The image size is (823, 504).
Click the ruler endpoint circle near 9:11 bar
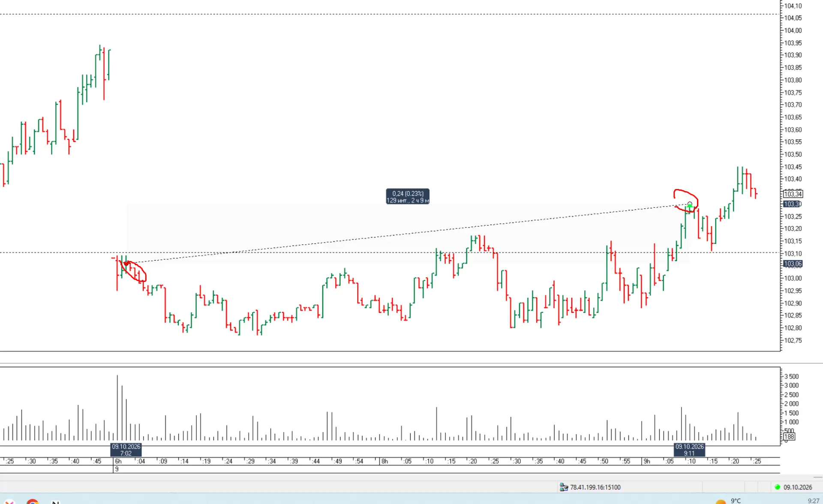point(690,204)
